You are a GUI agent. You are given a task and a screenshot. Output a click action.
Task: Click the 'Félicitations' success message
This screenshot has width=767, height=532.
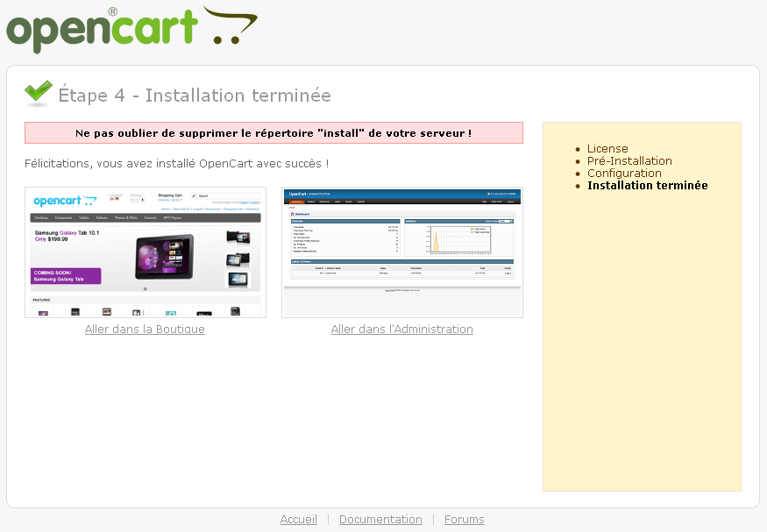tap(177, 164)
